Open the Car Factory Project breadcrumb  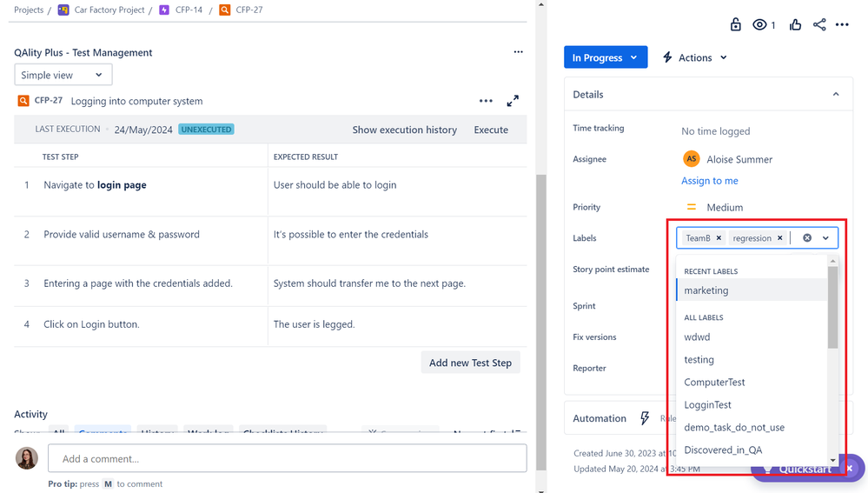pos(109,10)
